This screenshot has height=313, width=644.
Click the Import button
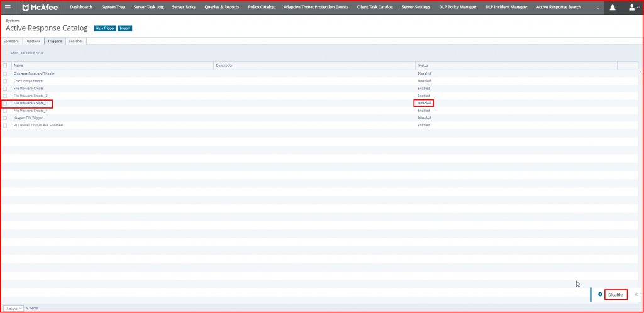coord(125,28)
